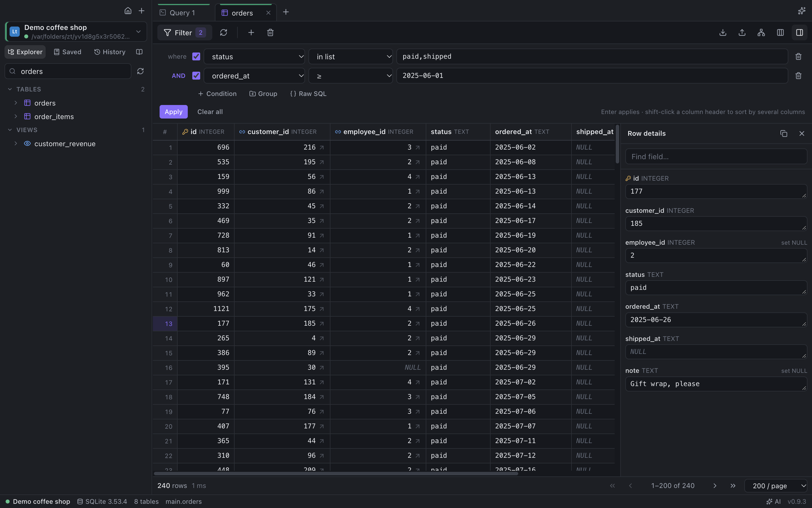Image resolution: width=812 pixels, height=508 pixels.
Task: Open the ≥ operator dropdown
Action: click(350, 76)
